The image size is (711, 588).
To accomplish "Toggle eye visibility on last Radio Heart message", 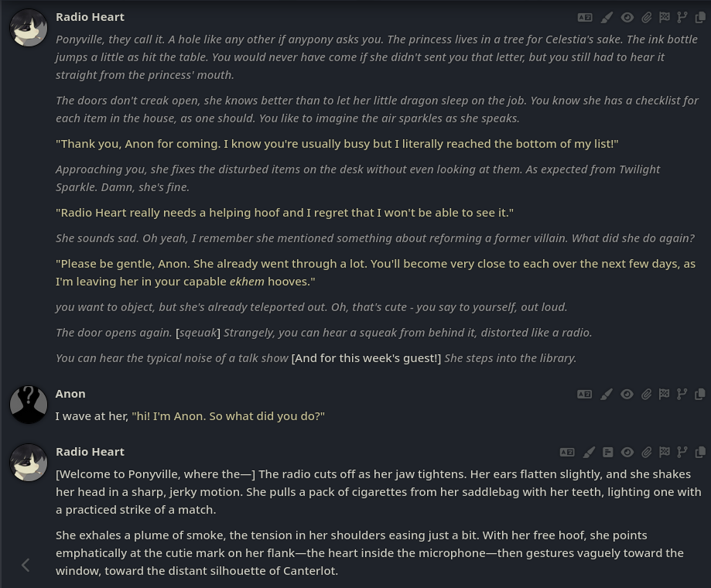I will [x=627, y=453].
